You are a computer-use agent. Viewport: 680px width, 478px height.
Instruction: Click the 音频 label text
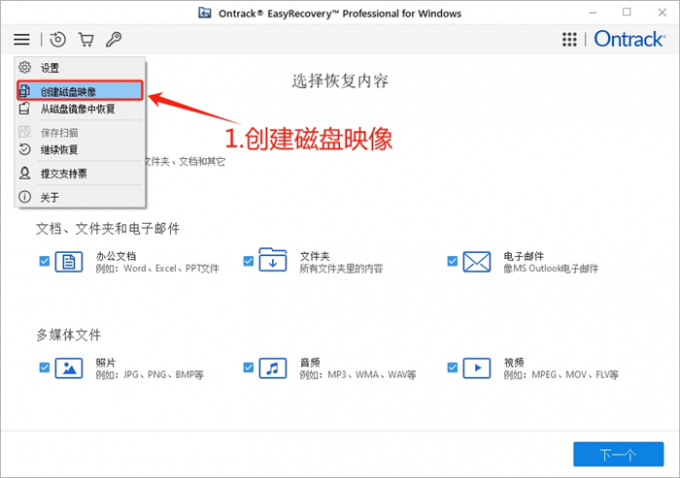coord(310,362)
